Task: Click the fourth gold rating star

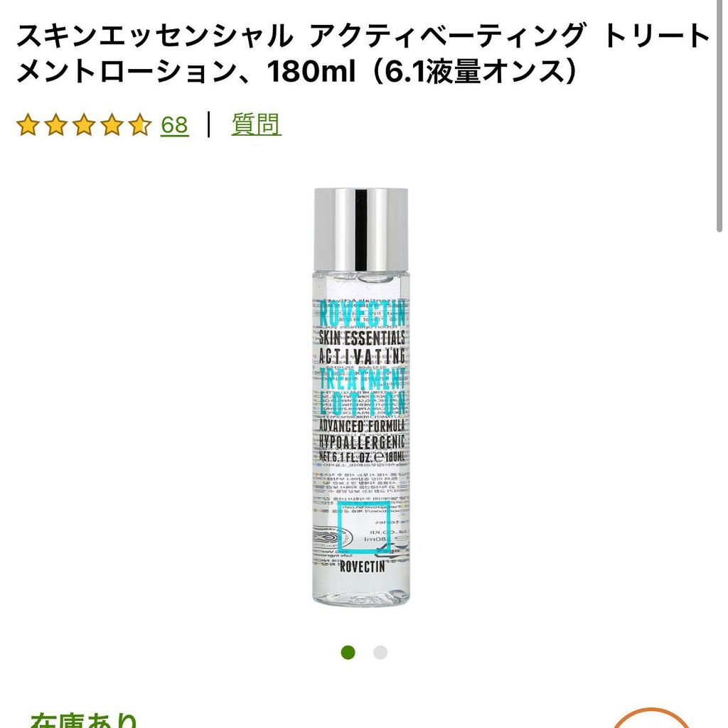Action: (x=112, y=125)
